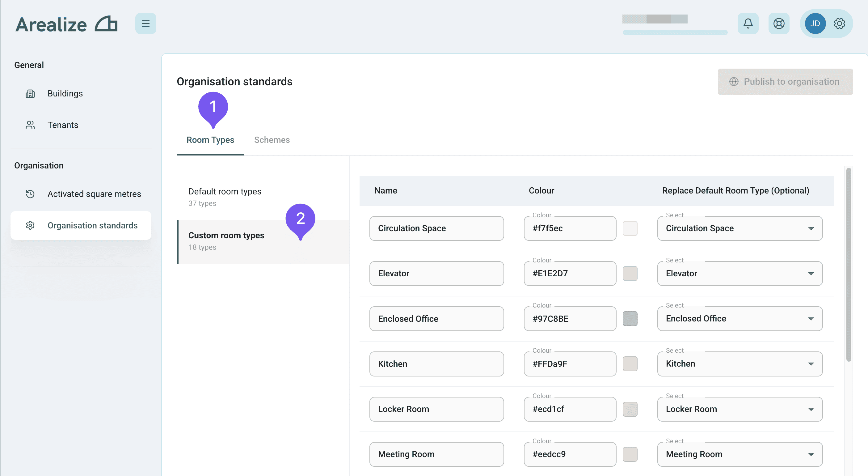The image size is (868, 476).
Task: Edit colour field #f7f5ec
Action: point(570,228)
